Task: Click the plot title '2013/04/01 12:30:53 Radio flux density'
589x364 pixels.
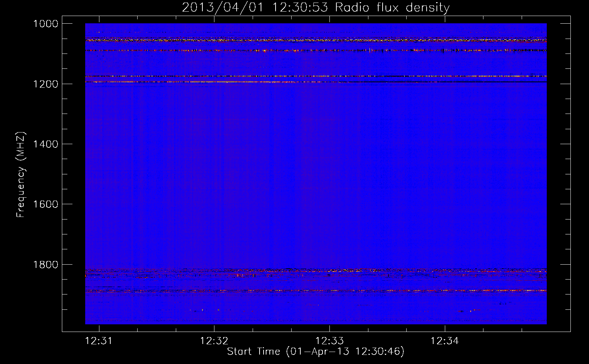Action: pos(316,7)
